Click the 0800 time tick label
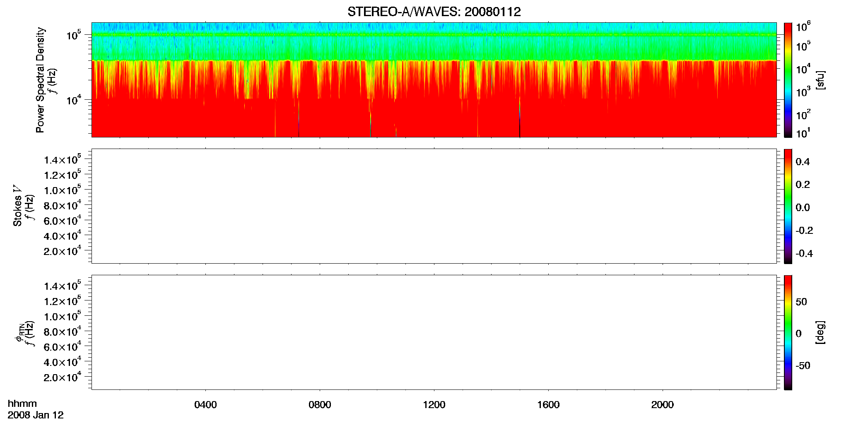The image size is (868, 447). pyautogui.click(x=320, y=405)
